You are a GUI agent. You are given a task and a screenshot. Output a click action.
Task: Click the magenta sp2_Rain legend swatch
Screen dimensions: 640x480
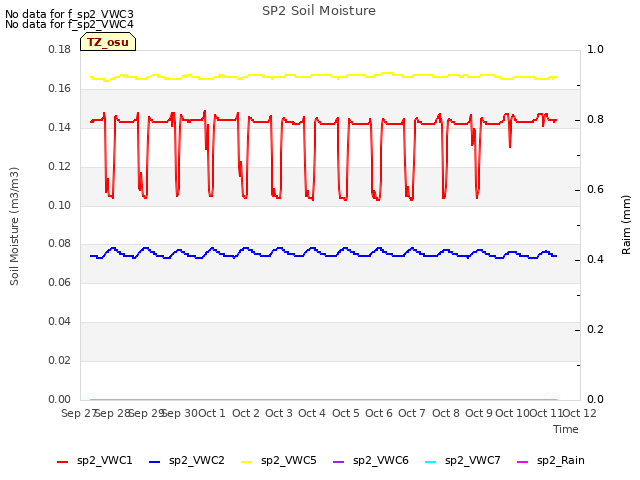522,462
